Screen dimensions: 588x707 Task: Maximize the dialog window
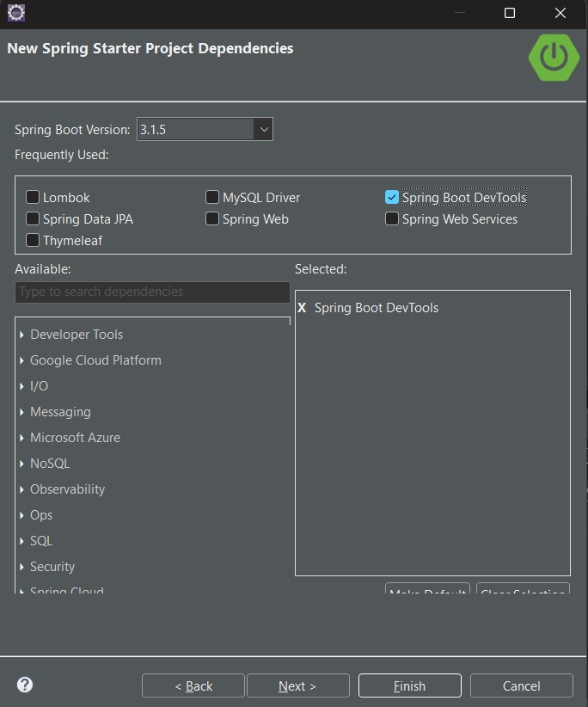tap(510, 13)
